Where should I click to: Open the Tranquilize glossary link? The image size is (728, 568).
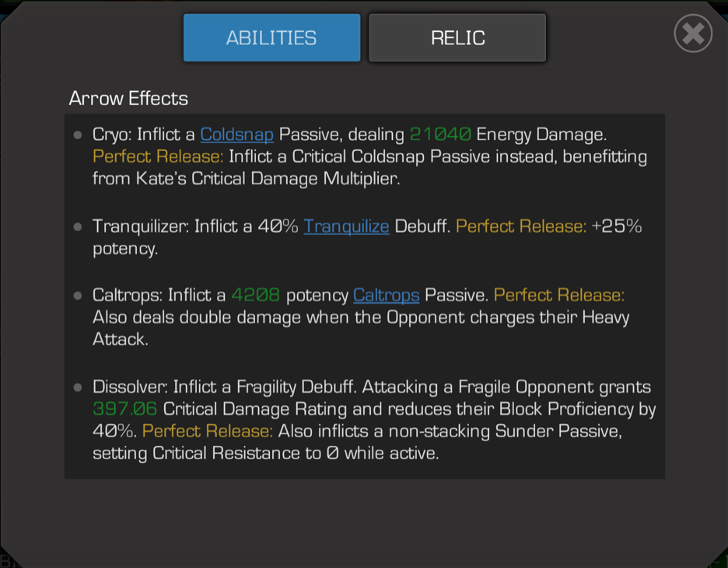click(346, 226)
